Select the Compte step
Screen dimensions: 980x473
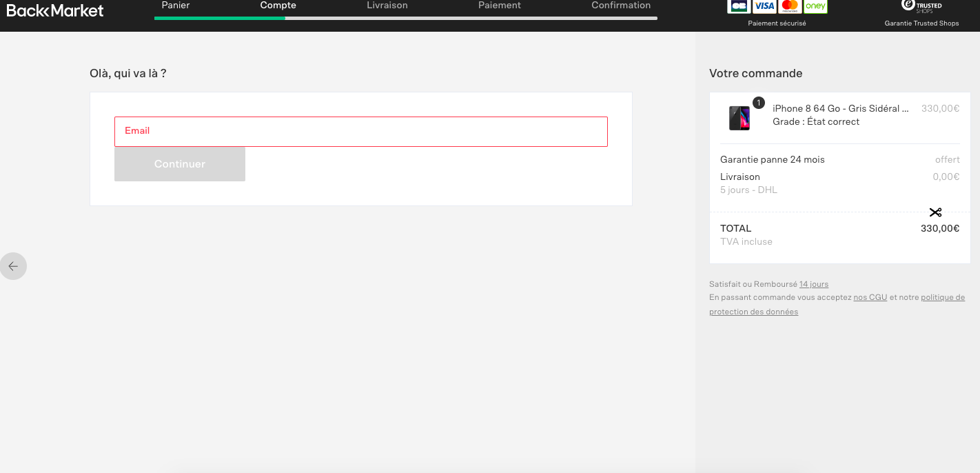click(x=278, y=6)
